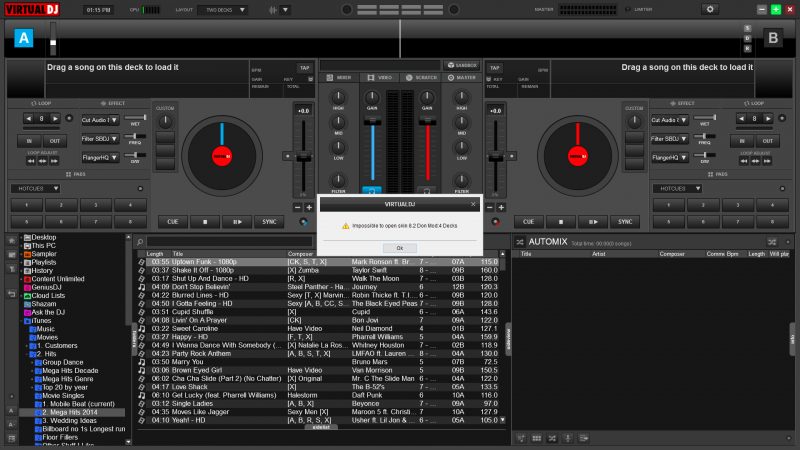Open the settings gear at top
Screen dimensions: 800x450
pyautogui.click(x=710, y=9)
